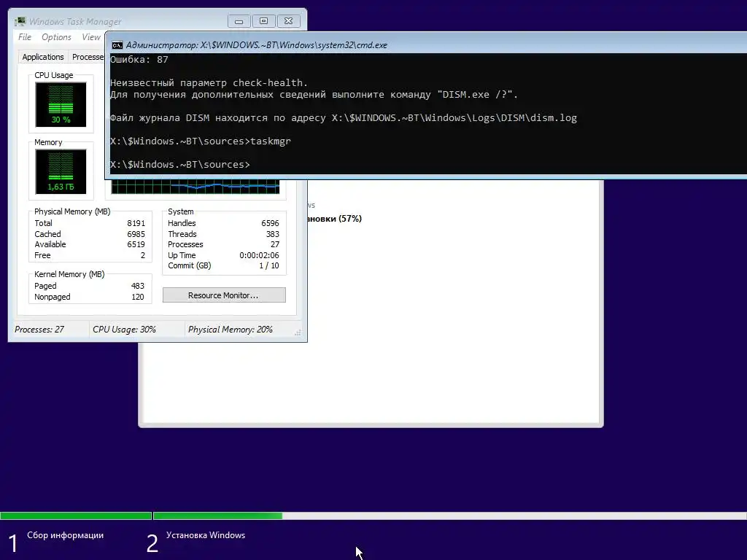
Task: Click the taskmgr command line in cmd
Action: pyautogui.click(x=201, y=141)
